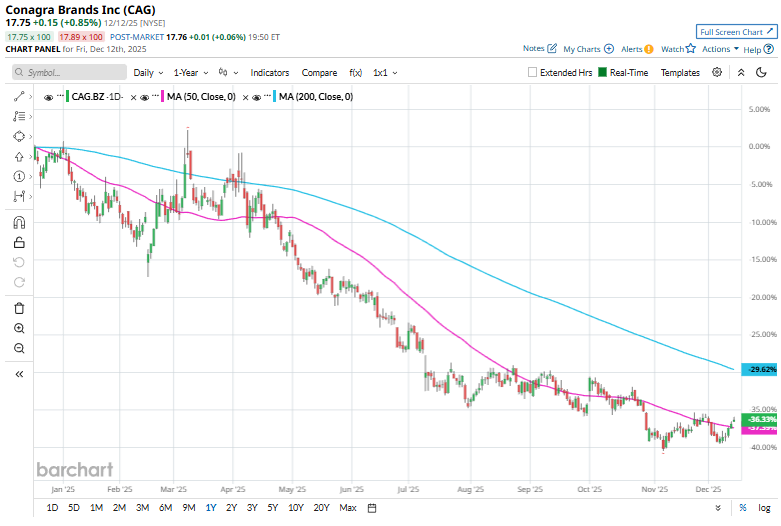
Task: Open chart settings gear icon
Action: (717, 72)
